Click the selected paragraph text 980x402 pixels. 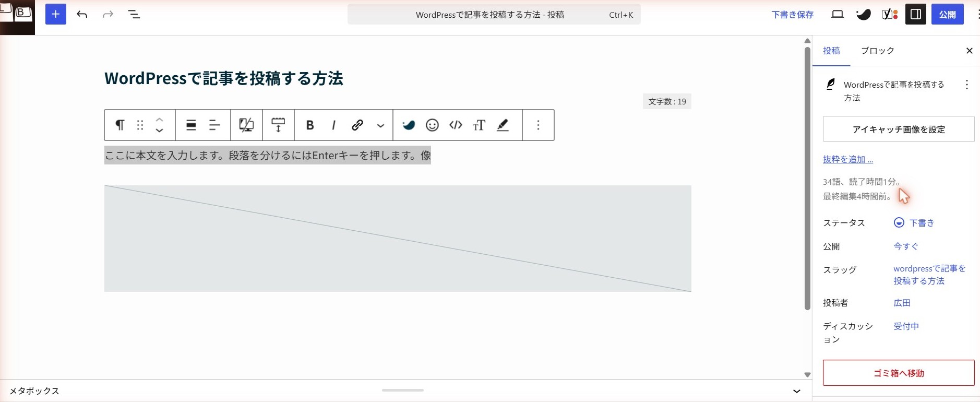click(x=268, y=155)
